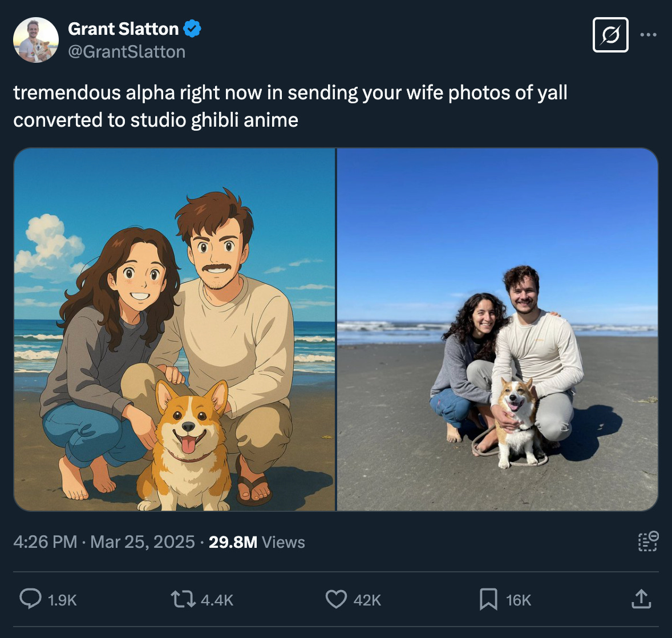This screenshot has width=672, height=638.
Task: Click the 42K likes count
Action: (x=367, y=600)
